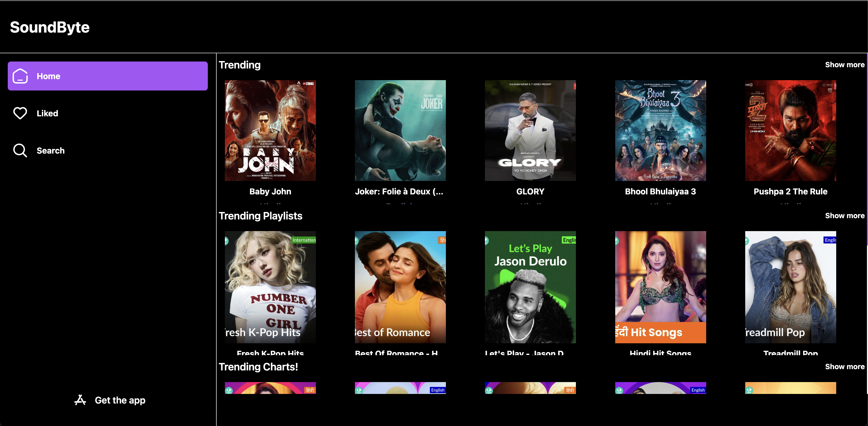Click the 'GLORY' title text
Image resolution: width=868 pixels, height=426 pixels.
pyautogui.click(x=530, y=192)
